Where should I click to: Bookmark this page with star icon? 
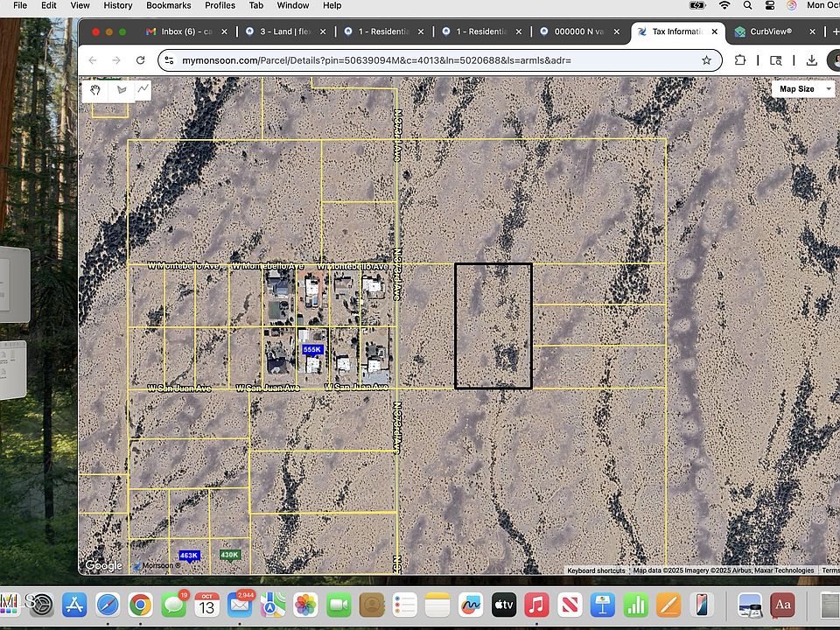(706, 60)
